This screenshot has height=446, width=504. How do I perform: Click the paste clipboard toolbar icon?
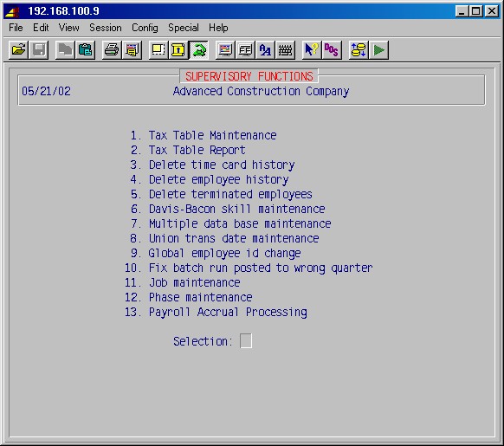[x=85, y=50]
